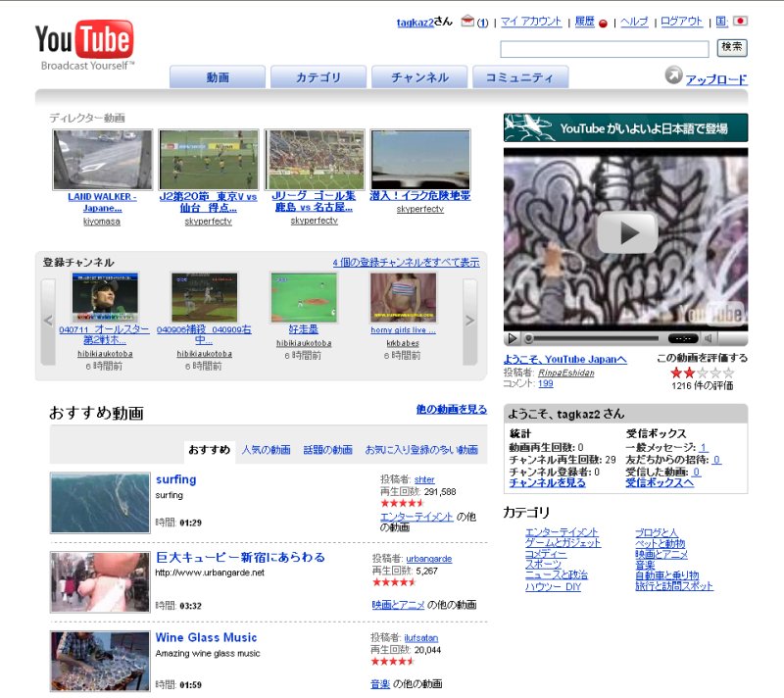Click the skyperfectv link under 潜入！イラク危険地帯
The image size is (784, 698).
[420, 209]
